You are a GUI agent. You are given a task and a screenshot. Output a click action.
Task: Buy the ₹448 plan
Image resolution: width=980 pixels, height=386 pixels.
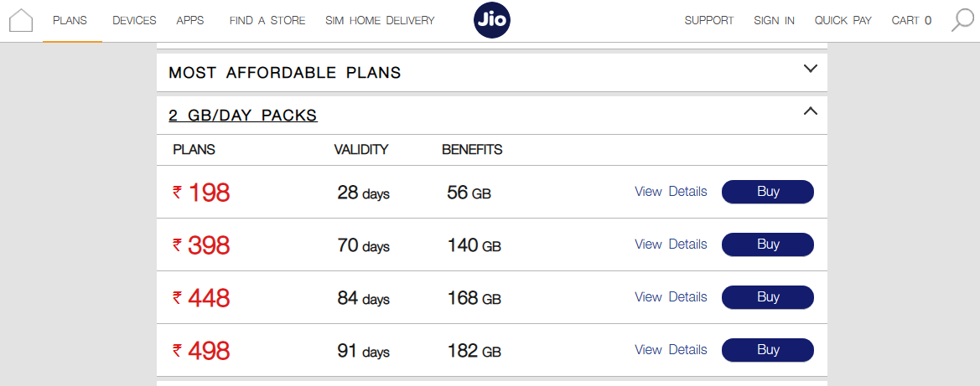(x=767, y=297)
